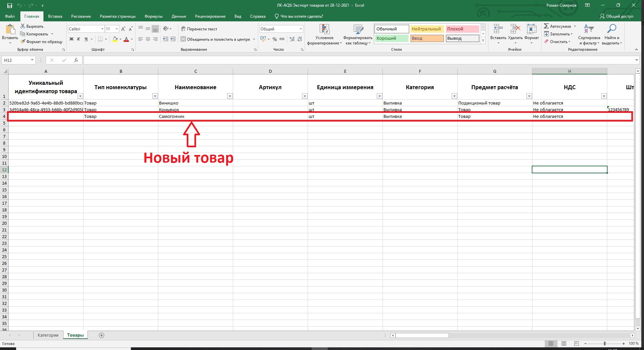This screenshot has width=644, height=350.
Task: Toggle bold formatting (Ж)
Action: point(71,39)
